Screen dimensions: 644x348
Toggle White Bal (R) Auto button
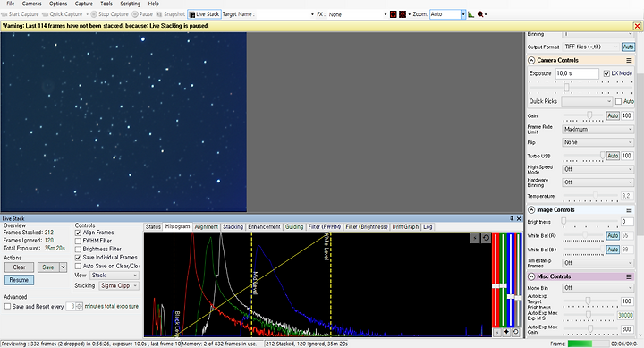click(x=613, y=236)
